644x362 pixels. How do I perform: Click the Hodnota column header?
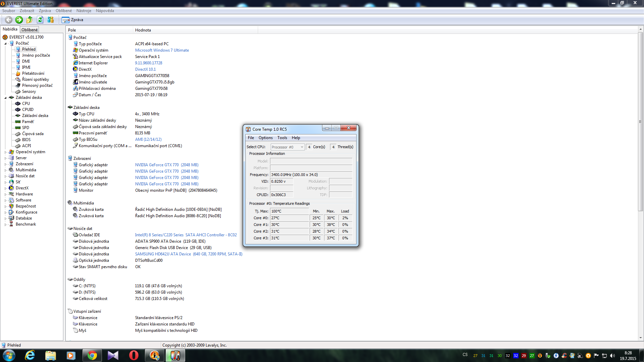coord(196,30)
